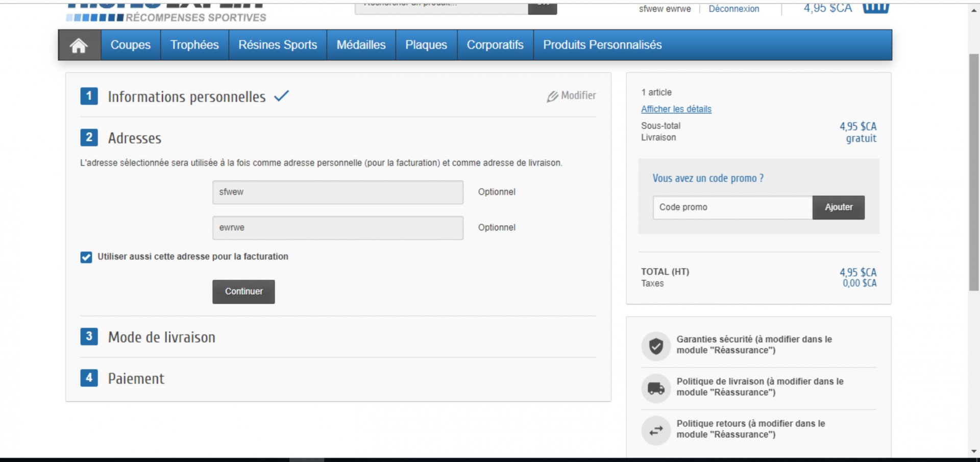This screenshot has height=462, width=980.
Task: Open the Résines Sports menu
Action: (x=278, y=45)
